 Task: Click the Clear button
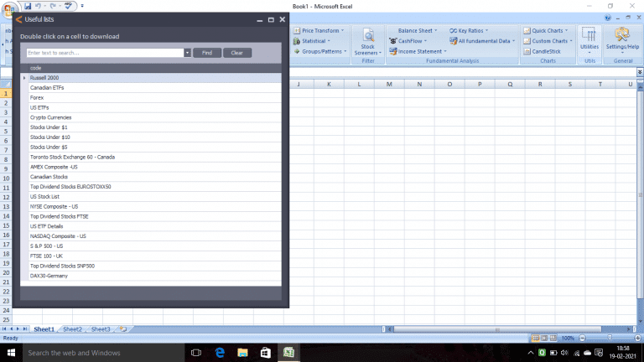[x=237, y=53]
